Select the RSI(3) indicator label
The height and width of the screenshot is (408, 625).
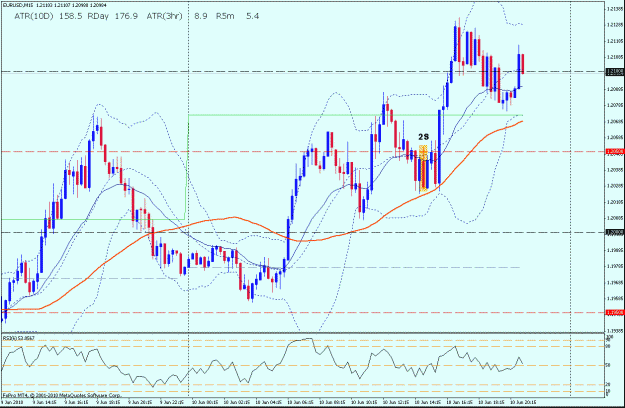[19, 338]
